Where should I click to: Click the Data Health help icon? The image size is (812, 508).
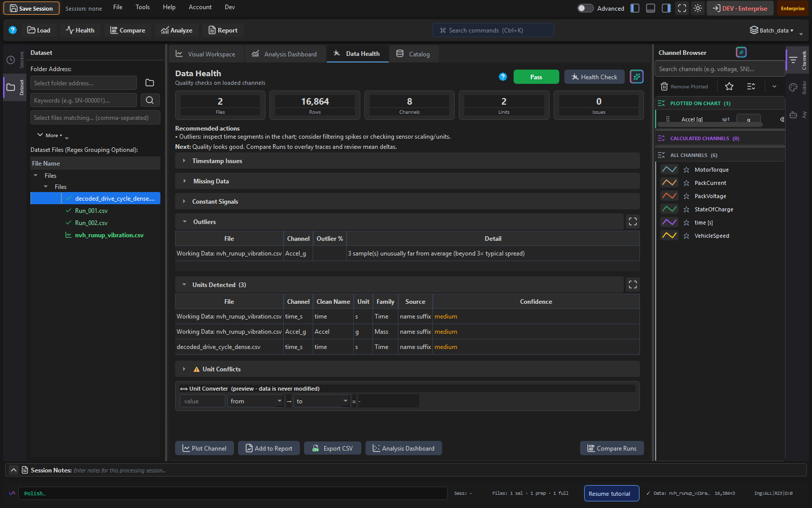coord(503,77)
